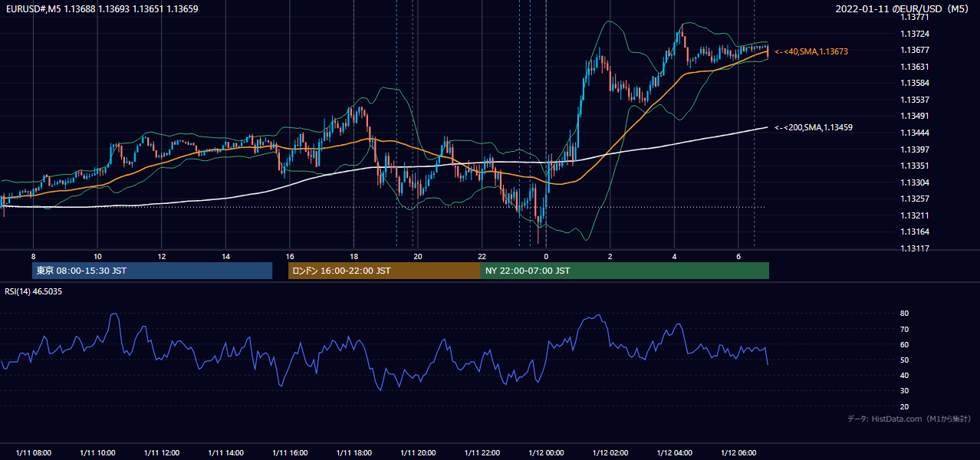
Task: Click price axis level 1.13491
Action: [x=915, y=116]
